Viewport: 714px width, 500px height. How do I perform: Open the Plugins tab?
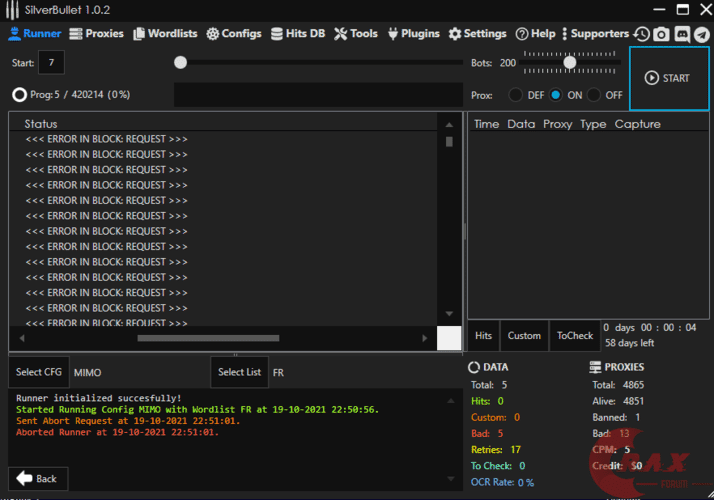[x=412, y=34]
